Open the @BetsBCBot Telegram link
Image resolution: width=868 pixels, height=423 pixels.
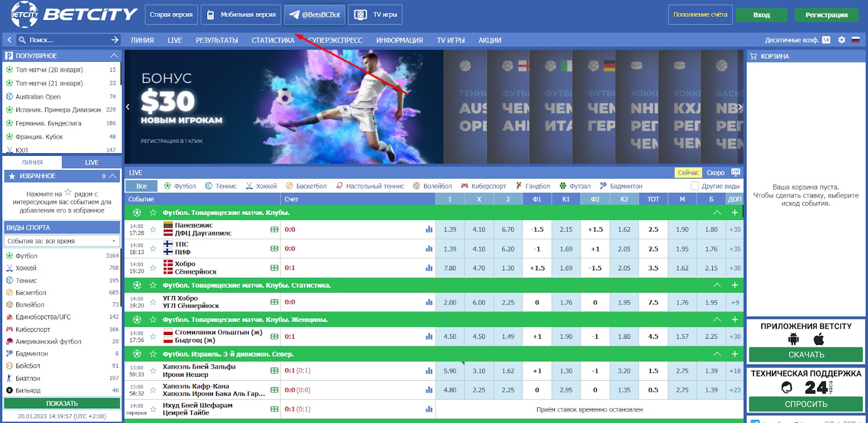tap(315, 15)
